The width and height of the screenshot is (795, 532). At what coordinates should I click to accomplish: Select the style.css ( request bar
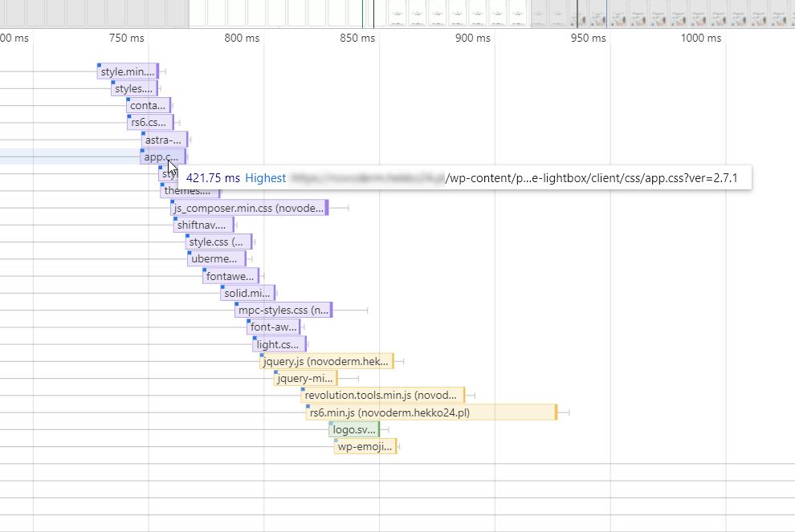point(218,242)
